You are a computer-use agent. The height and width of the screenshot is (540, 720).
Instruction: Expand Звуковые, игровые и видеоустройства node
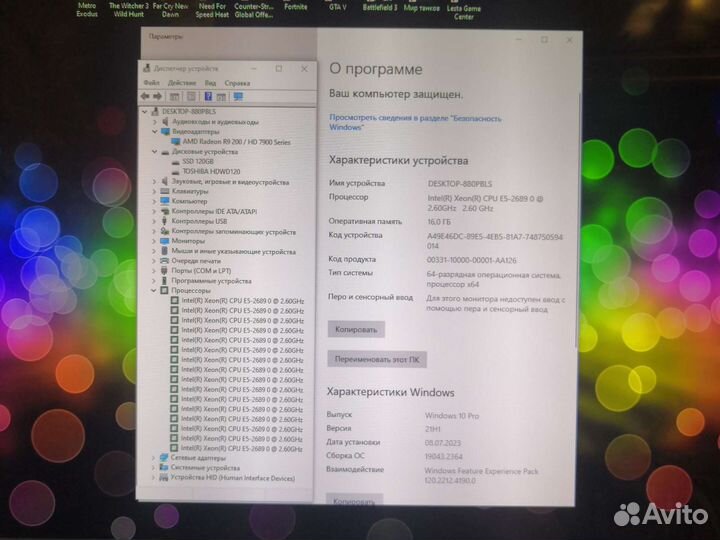154,182
